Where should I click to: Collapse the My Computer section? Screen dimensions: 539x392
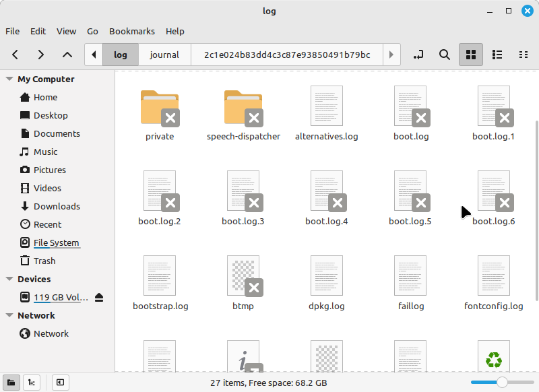9,79
